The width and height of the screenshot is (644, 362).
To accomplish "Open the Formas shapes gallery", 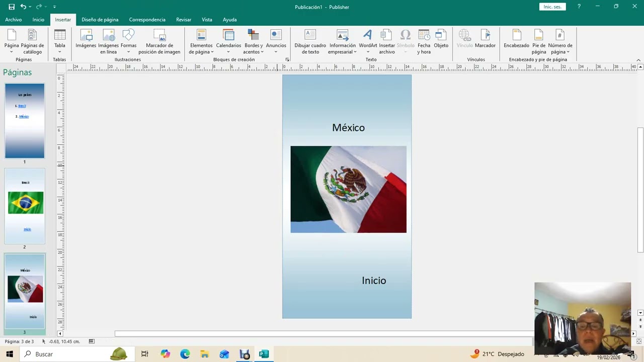I will point(129,41).
